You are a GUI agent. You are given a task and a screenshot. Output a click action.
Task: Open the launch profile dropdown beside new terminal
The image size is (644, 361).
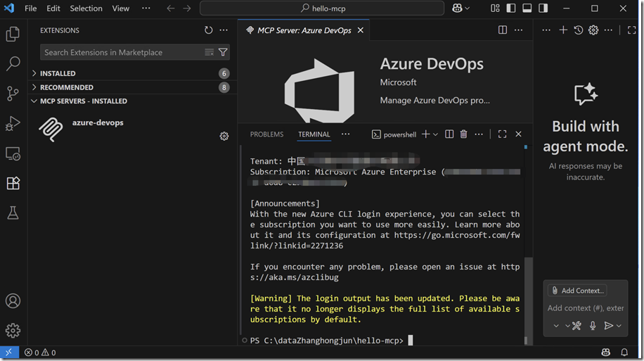click(436, 134)
